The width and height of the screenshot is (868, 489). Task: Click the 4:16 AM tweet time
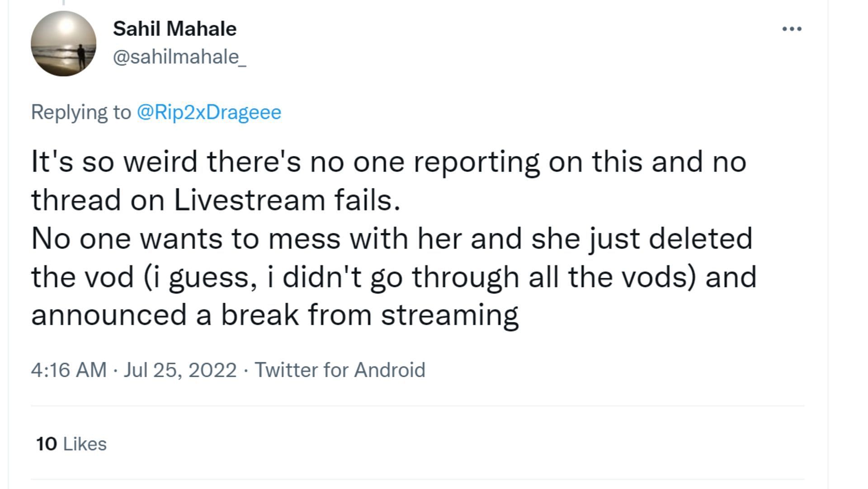pos(69,370)
